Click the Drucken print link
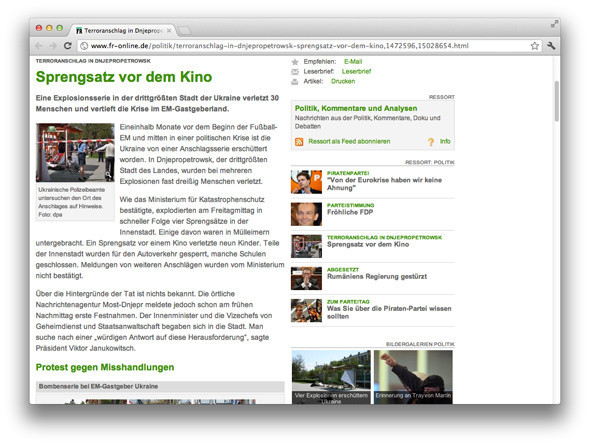The image size is (590, 445). click(343, 81)
